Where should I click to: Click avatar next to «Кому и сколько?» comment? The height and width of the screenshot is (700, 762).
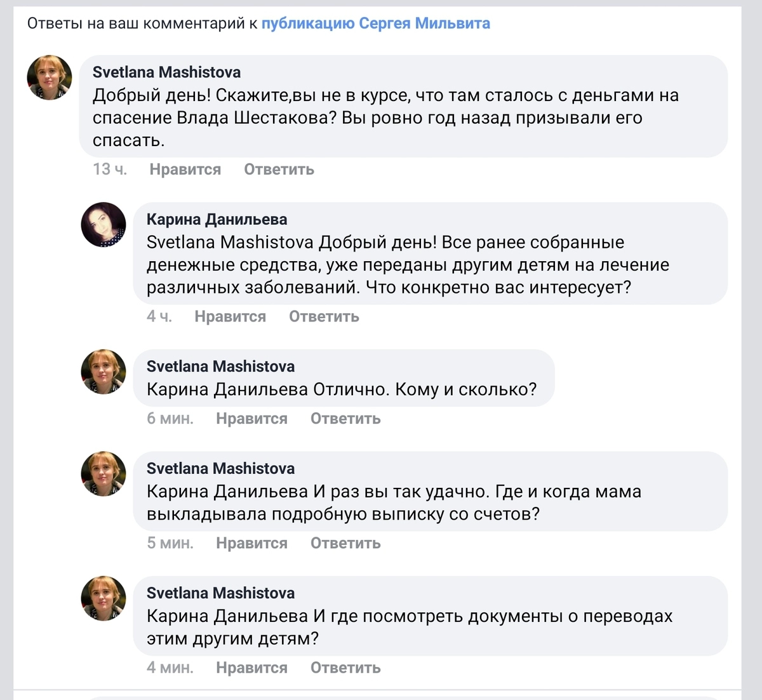(x=104, y=372)
